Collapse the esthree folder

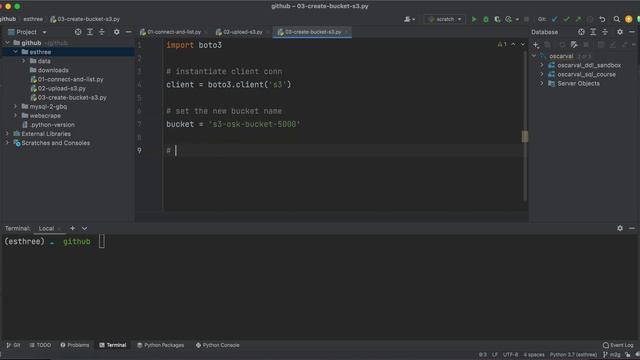tap(15, 52)
